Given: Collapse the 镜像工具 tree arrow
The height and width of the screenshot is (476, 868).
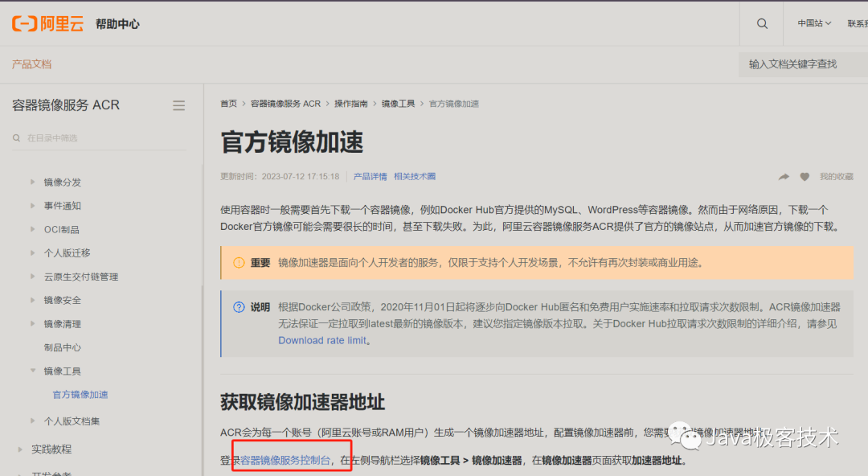Looking at the screenshot, I should pos(33,371).
